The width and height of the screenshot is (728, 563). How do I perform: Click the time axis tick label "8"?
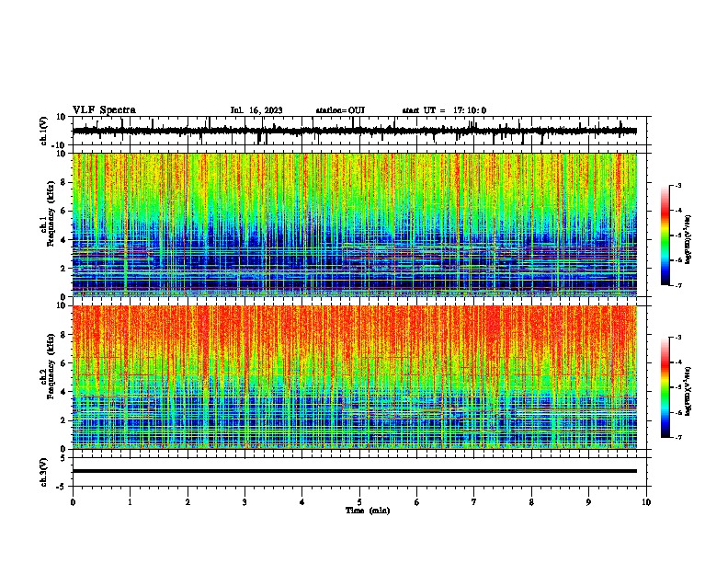[531, 502]
